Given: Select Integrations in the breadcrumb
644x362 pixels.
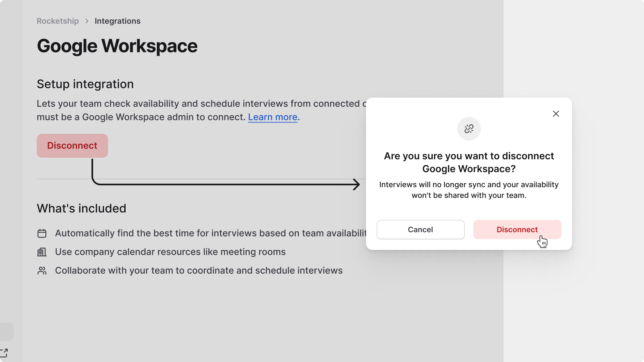Looking at the screenshot, I should tap(117, 21).
